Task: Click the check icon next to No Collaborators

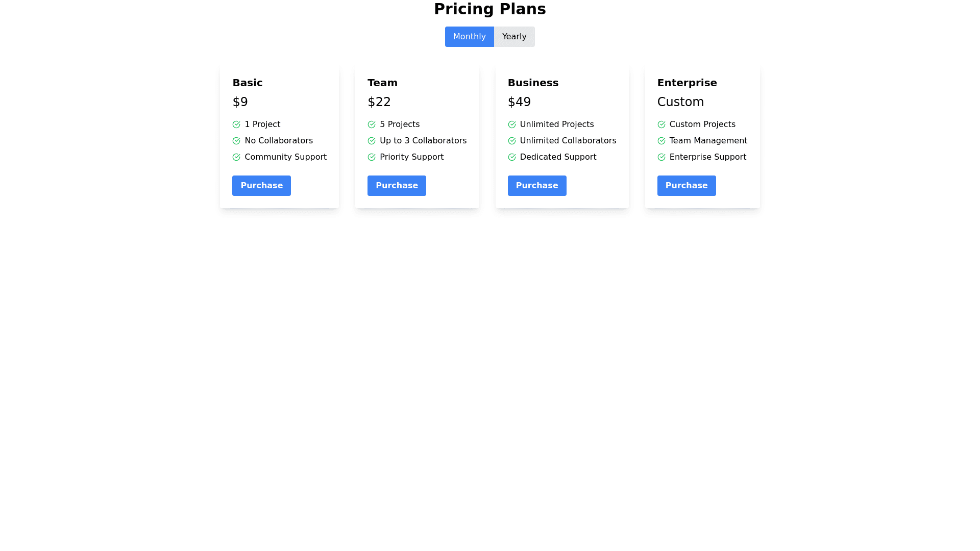Action: click(236, 141)
